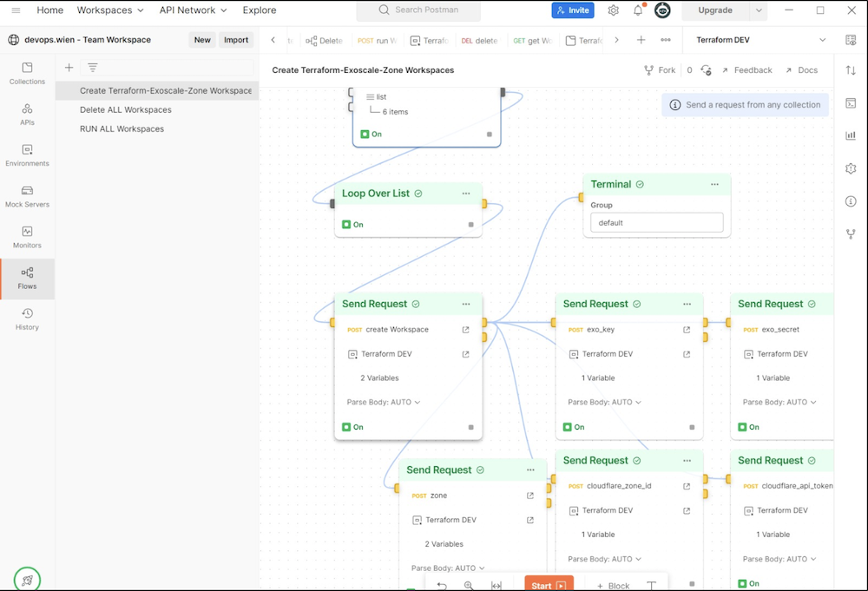
Task: Switch to the GET get Wo tab
Action: click(533, 41)
